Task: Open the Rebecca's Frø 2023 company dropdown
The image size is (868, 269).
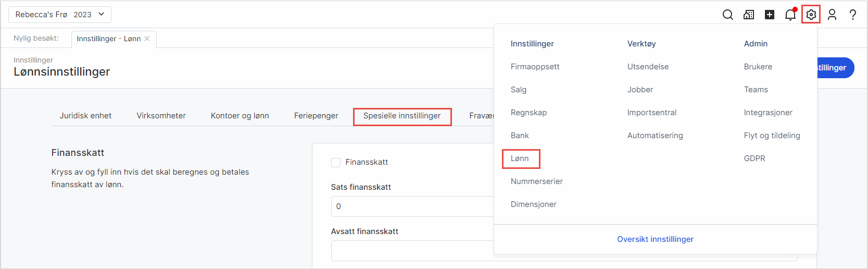Action: (x=60, y=15)
